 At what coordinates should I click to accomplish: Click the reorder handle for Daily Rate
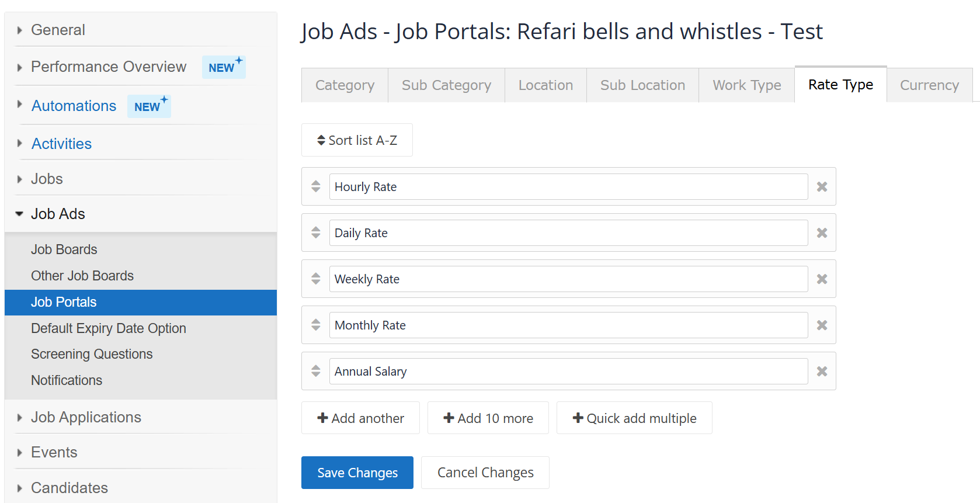[x=316, y=233]
